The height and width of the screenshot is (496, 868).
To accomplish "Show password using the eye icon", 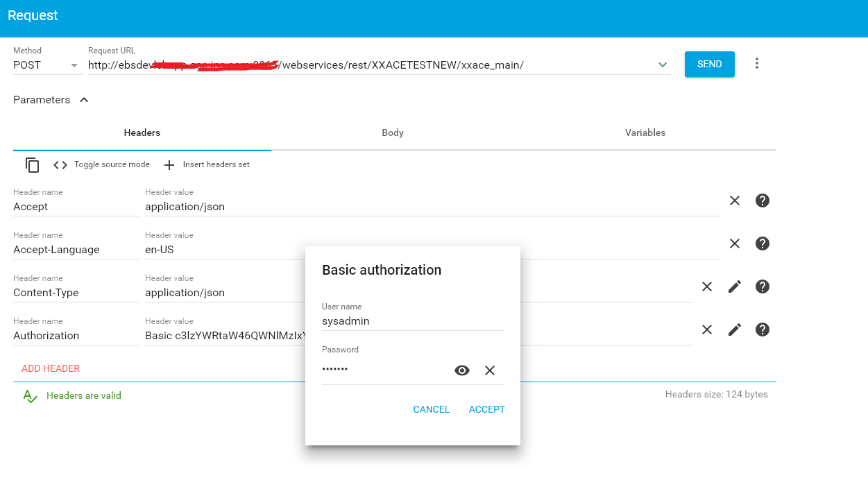I will coord(462,370).
